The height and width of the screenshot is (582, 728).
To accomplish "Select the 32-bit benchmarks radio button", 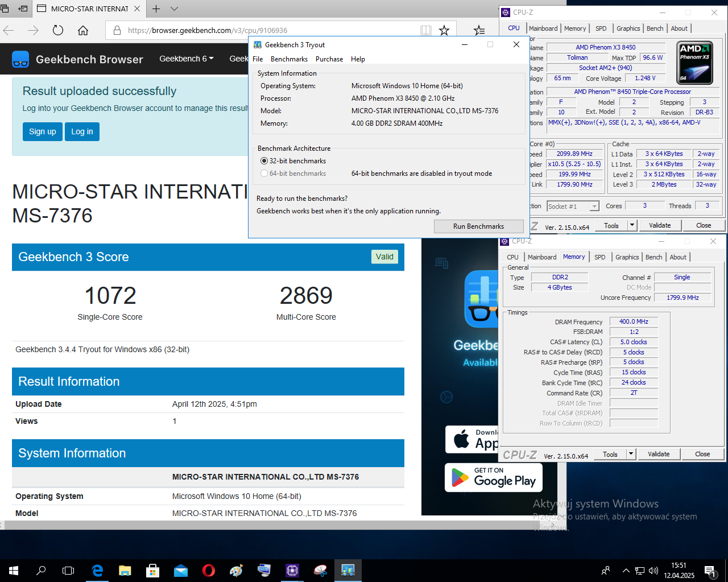I will point(264,161).
